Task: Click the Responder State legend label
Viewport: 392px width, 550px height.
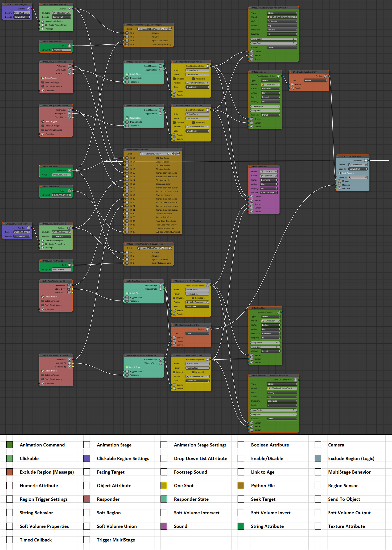Action: click(191, 499)
